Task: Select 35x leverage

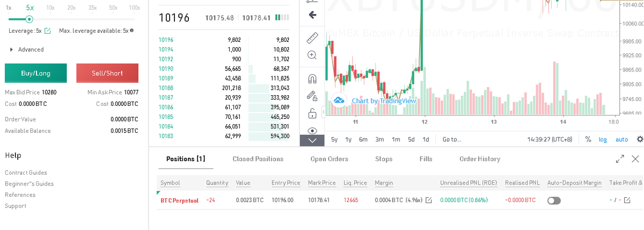Action: 92,8
